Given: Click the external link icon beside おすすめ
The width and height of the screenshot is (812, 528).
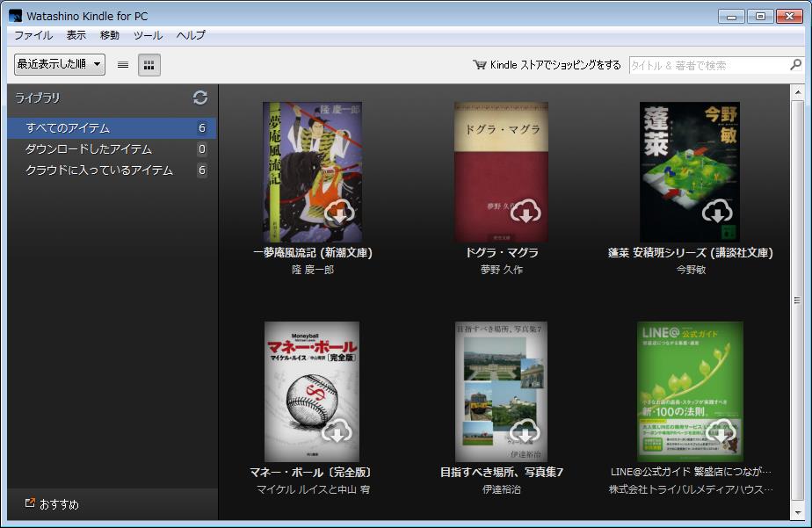Looking at the screenshot, I should pos(30,503).
